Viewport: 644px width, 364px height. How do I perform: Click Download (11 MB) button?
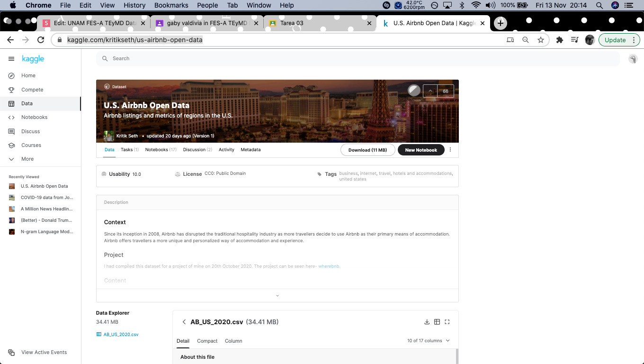click(x=367, y=150)
